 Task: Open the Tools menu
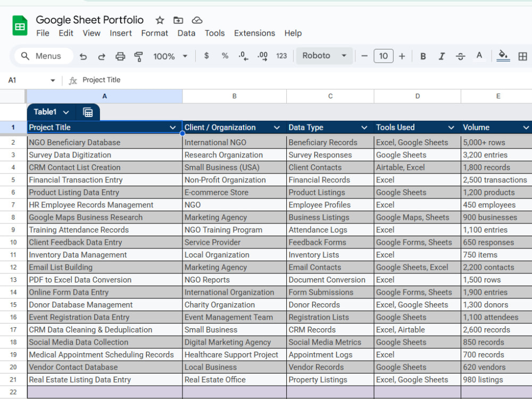coord(215,33)
